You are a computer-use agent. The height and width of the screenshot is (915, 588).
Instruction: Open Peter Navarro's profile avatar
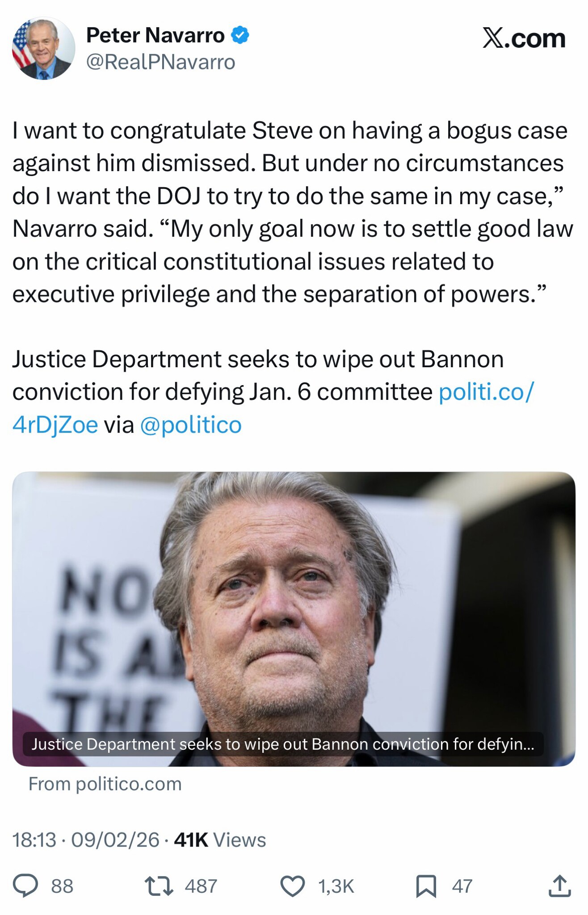click(x=43, y=48)
